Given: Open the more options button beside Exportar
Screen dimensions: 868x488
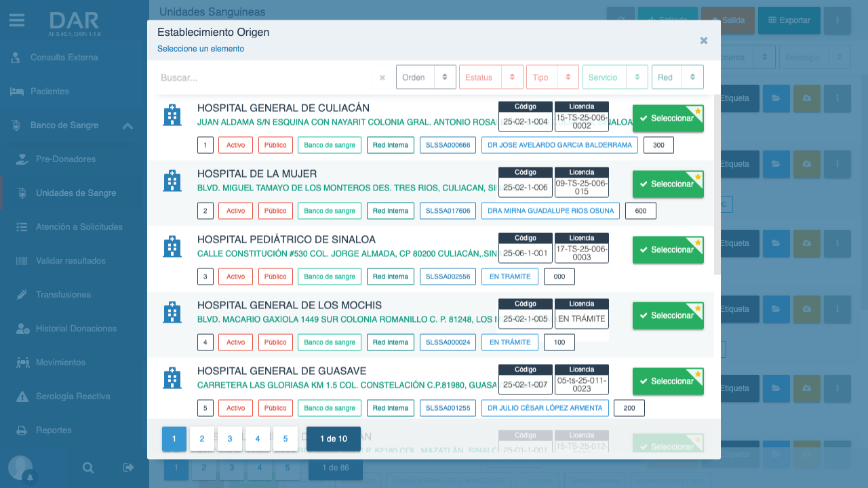Looking at the screenshot, I should click(837, 20).
